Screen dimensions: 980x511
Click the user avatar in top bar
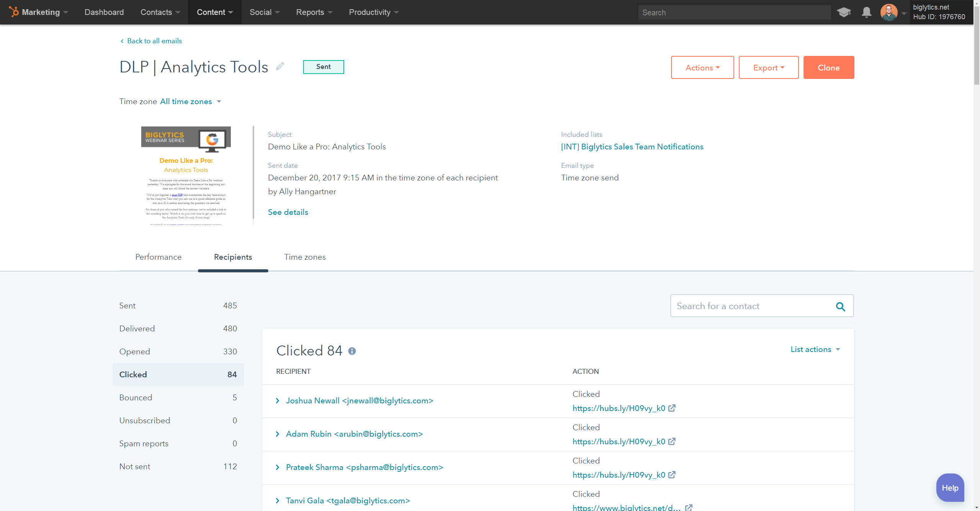click(x=889, y=12)
